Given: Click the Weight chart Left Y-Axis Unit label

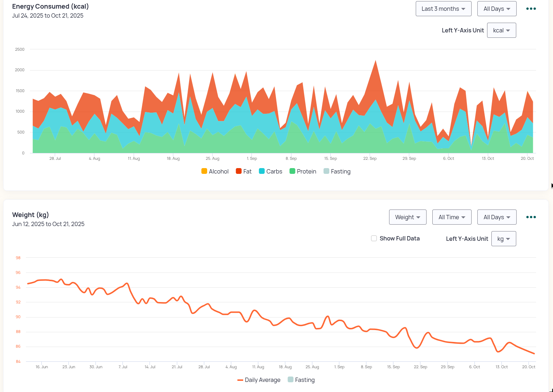Looking at the screenshot, I should coord(467,239).
